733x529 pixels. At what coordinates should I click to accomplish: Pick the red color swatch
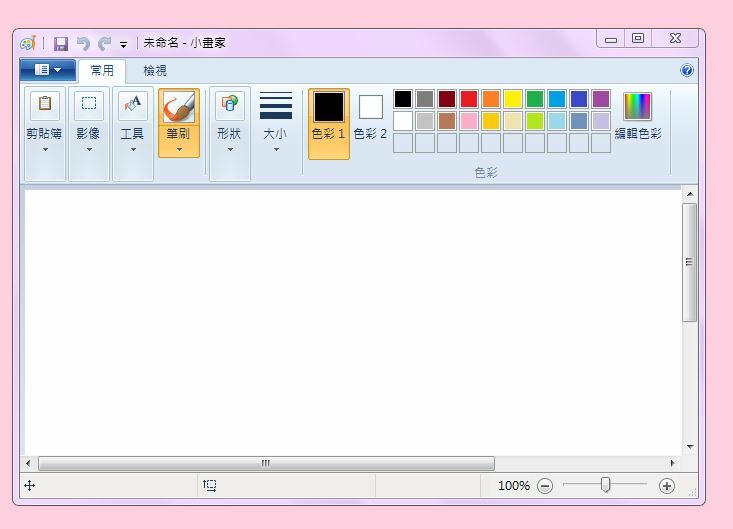[x=469, y=99]
